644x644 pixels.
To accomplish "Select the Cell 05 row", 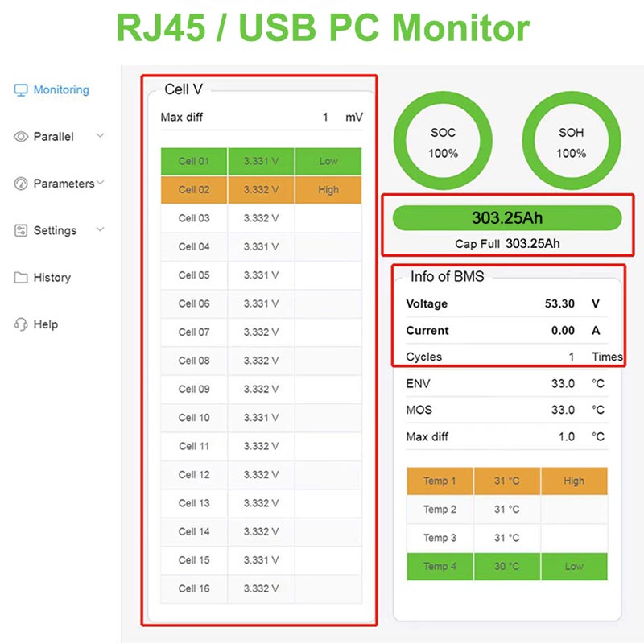I will 261,275.
